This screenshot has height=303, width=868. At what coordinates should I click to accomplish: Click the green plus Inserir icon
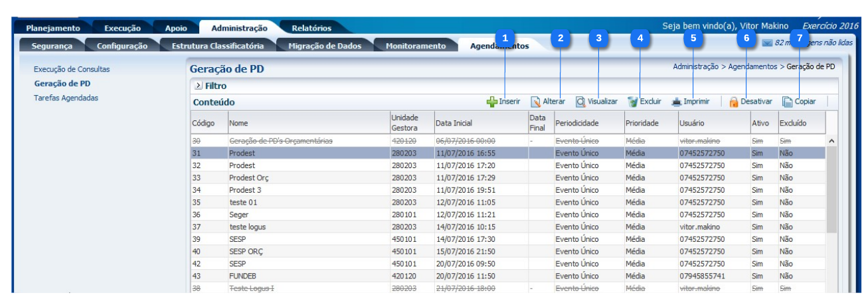pyautogui.click(x=491, y=102)
